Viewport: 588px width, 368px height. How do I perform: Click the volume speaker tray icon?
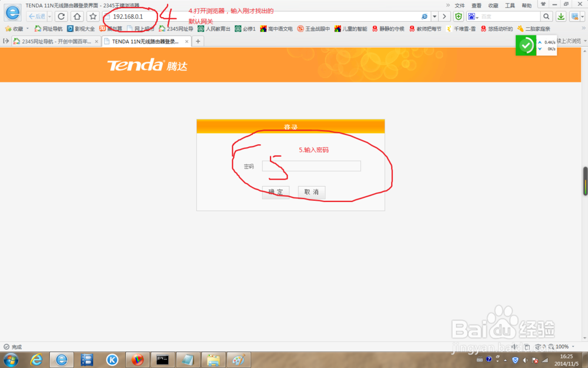[525, 360]
